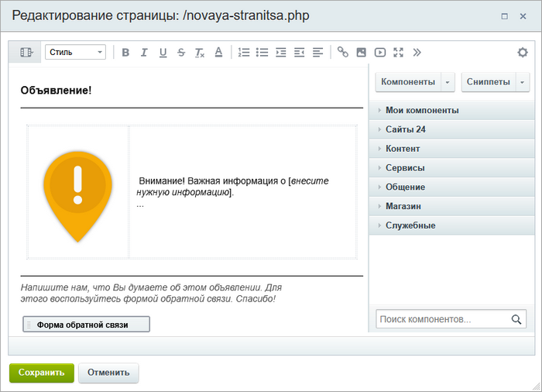
Task: Apply italic formatting to text
Action: coord(144,53)
